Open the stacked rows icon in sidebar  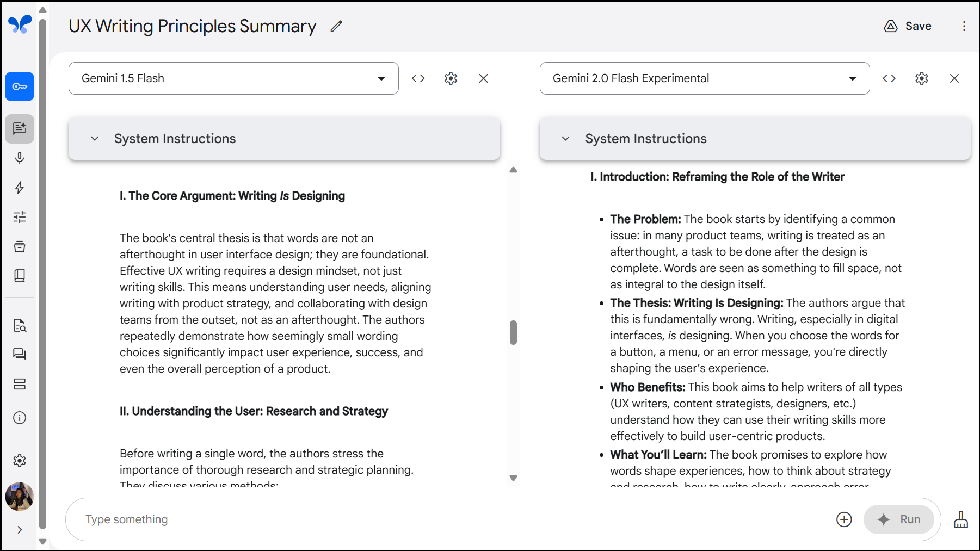click(20, 384)
